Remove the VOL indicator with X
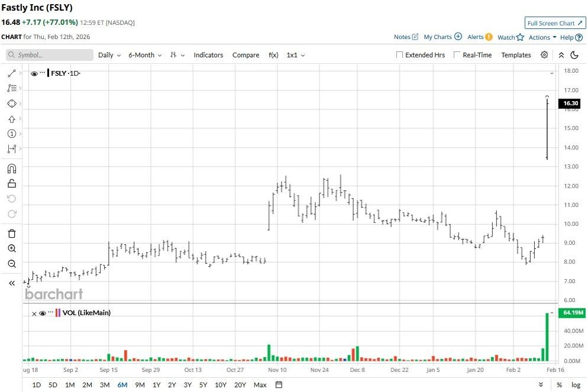 point(34,314)
